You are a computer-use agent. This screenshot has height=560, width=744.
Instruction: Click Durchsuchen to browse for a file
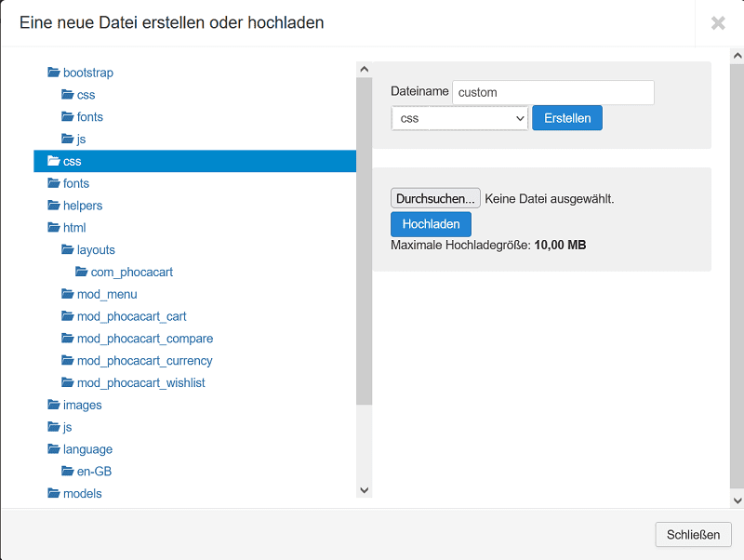[x=435, y=198]
